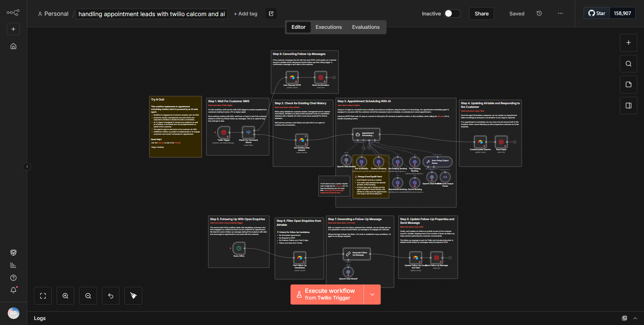The image size is (644, 325).
Task: Open the help menu question mark icon
Action: 13,277
